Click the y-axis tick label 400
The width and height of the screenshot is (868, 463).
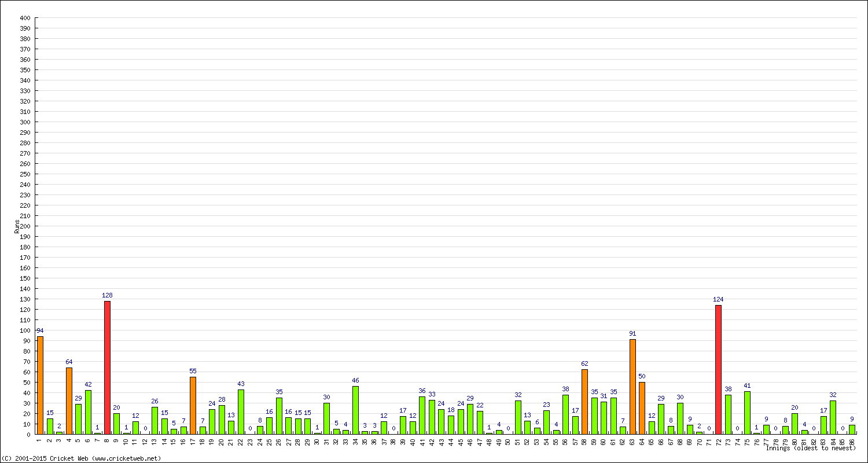point(24,18)
